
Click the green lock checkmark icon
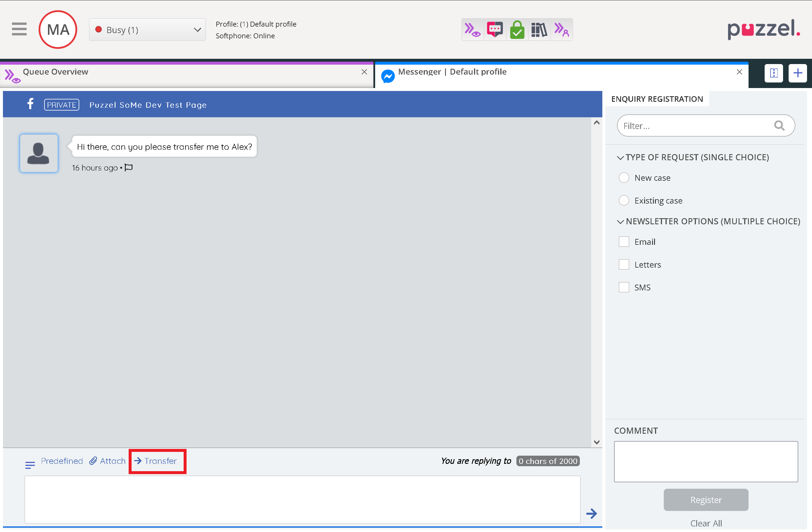pyautogui.click(x=517, y=30)
